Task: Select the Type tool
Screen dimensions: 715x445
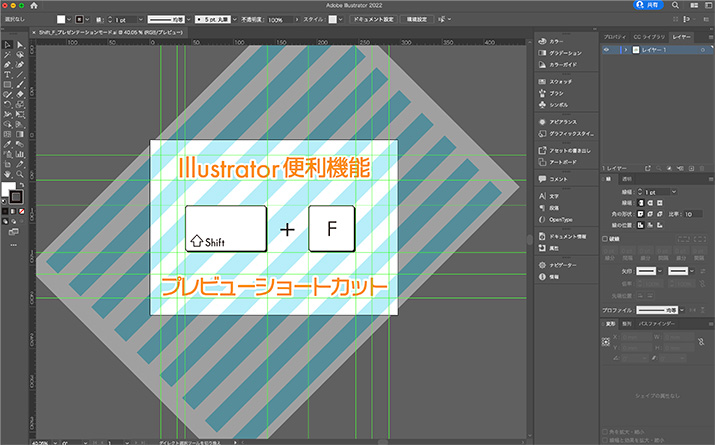Action: pos(7,75)
